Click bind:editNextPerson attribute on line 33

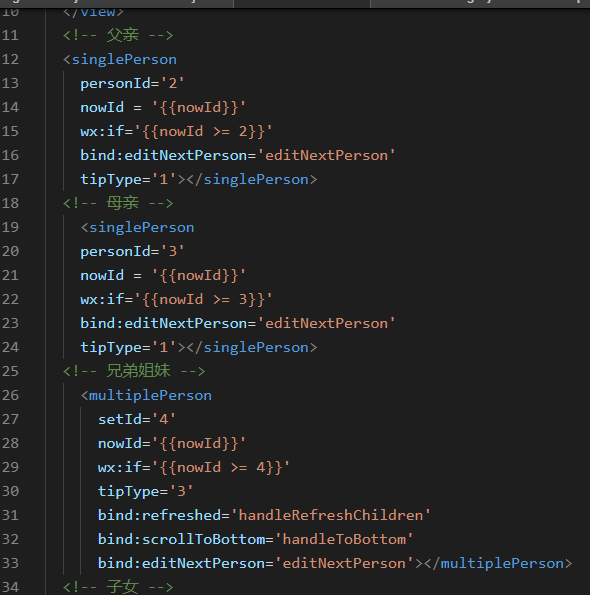(181, 563)
